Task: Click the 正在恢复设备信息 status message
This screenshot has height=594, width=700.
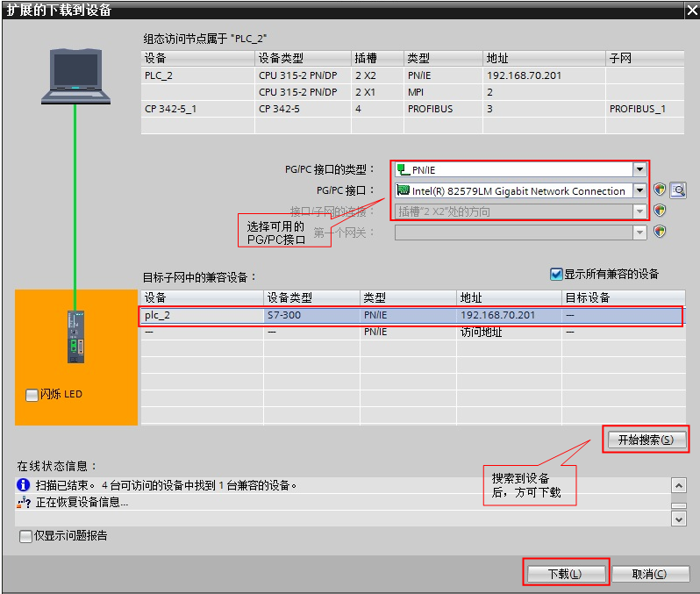Action: pyautogui.click(x=82, y=503)
